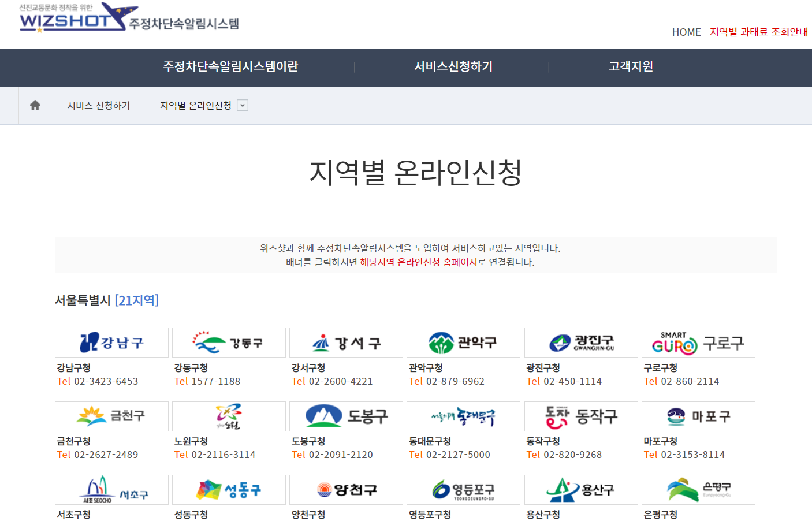Click 금천구청 name text
The height and width of the screenshot is (521, 812).
(x=74, y=441)
